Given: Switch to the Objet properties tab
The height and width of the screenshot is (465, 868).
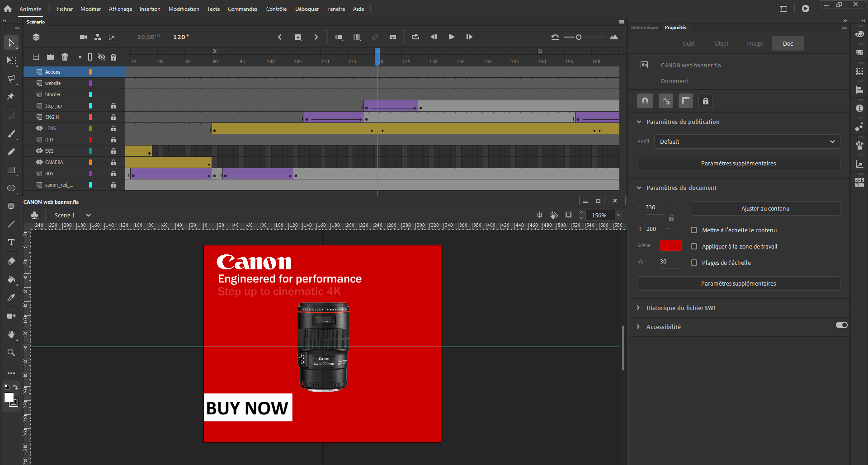Looking at the screenshot, I should [721, 43].
